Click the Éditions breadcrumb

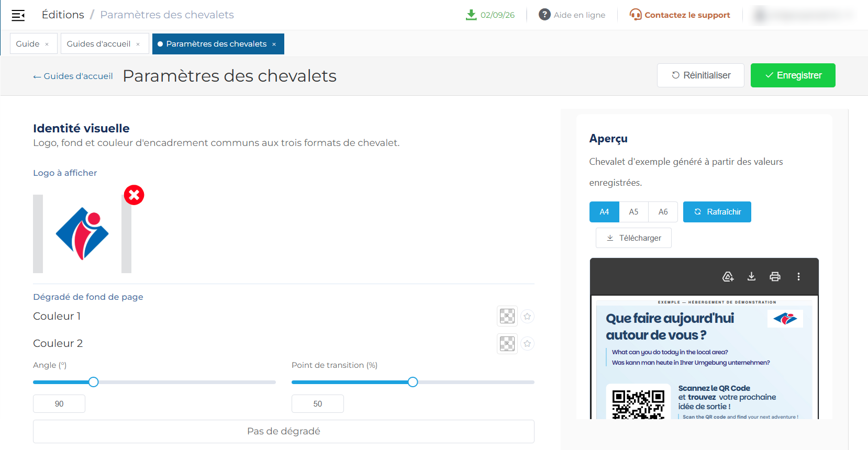pos(63,15)
